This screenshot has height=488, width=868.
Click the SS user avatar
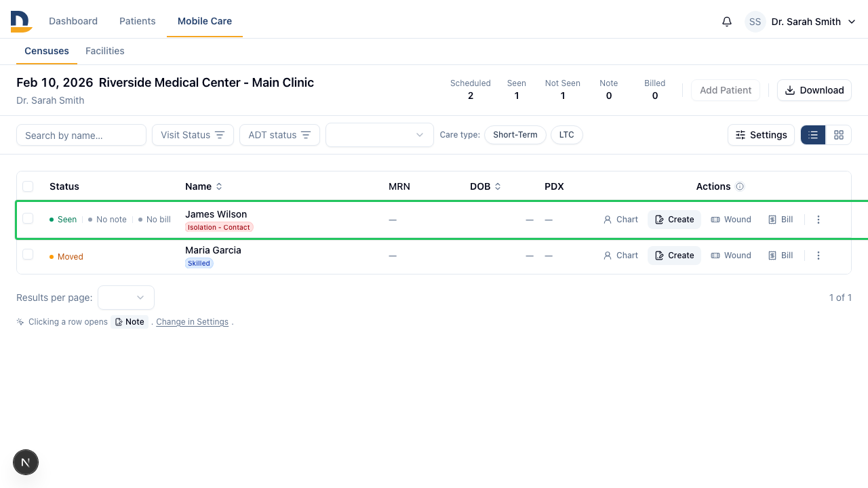[755, 22]
